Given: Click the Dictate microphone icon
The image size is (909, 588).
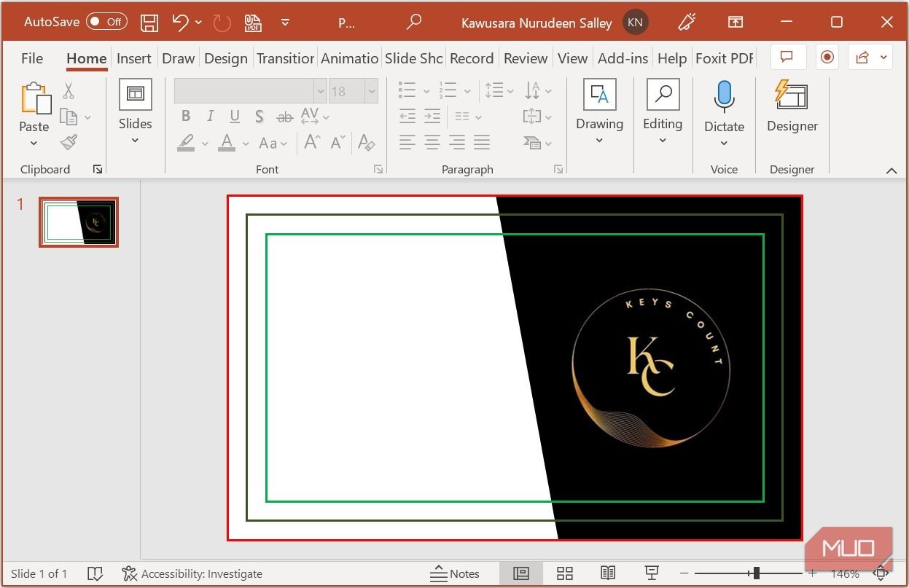Looking at the screenshot, I should (x=724, y=96).
